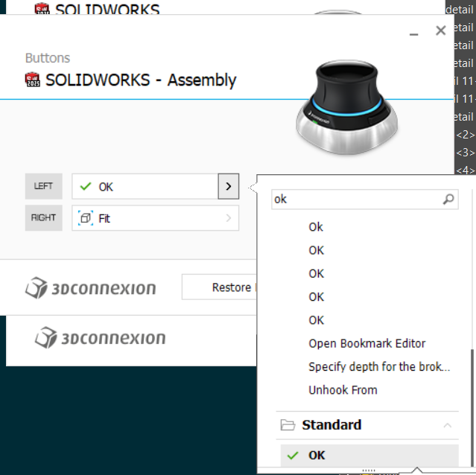This screenshot has height=475, width=476.
Task: Expand the RIGHT button Fit flyout arrow
Action: point(229,218)
